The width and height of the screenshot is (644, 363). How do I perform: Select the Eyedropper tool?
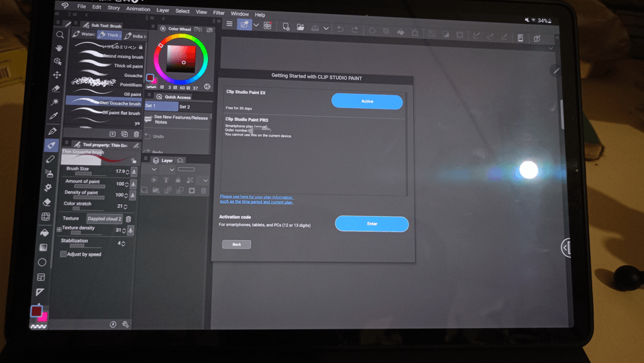(54, 116)
